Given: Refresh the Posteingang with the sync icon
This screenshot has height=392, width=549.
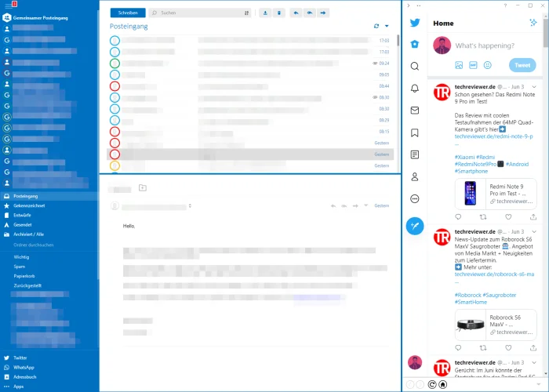Looking at the screenshot, I should coord(376,26).
